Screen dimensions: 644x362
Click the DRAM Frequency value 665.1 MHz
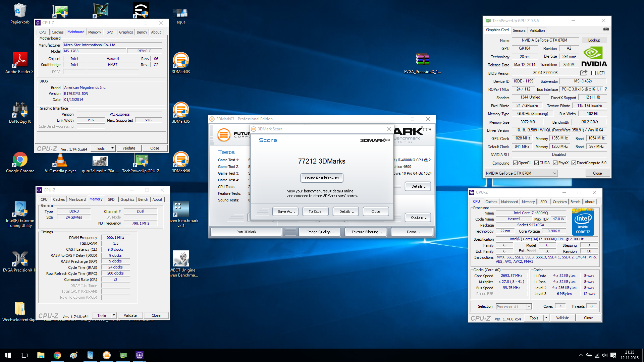click(115, 237)
